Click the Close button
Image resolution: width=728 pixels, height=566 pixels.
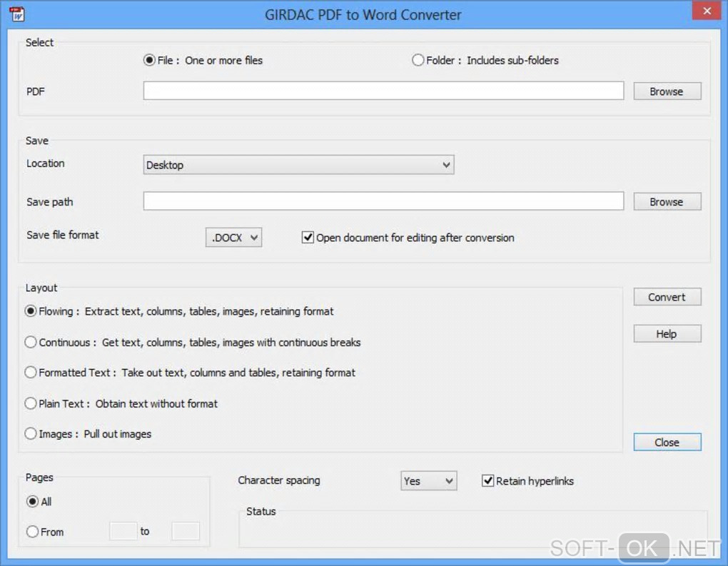click(x=667, y=442)
